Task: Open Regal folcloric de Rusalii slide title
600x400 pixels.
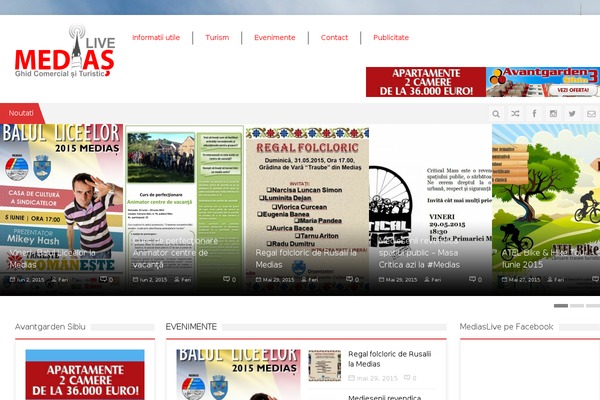Action: point(306,259)
